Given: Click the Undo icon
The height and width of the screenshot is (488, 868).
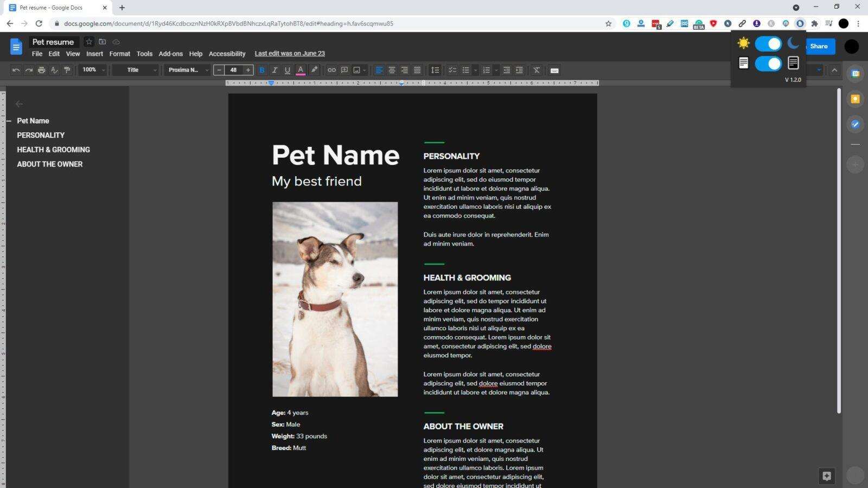Looking at the screenshot, I should point(16,70).
